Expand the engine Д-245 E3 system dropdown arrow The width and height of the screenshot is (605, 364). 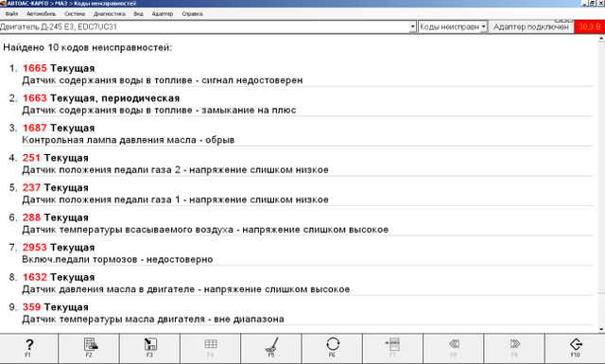point(412,26)
